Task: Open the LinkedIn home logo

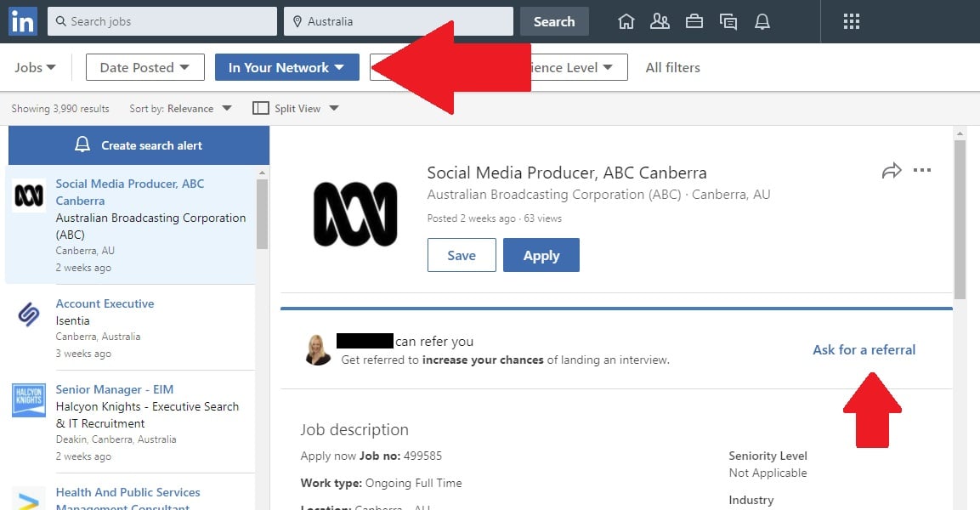Action: pos(22,21)
